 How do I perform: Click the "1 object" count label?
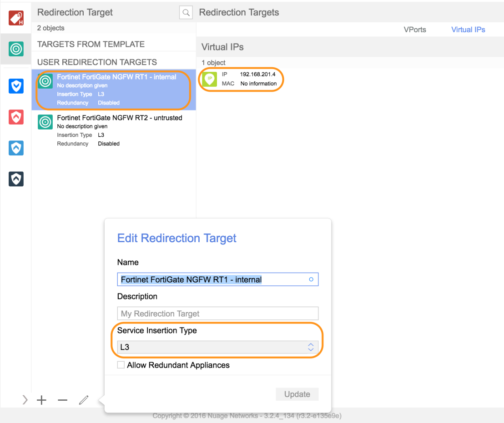213,63
